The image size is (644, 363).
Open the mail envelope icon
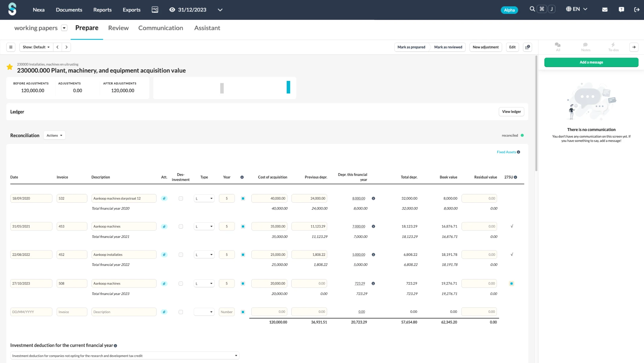pyautogui.click(x=605, y=10)
